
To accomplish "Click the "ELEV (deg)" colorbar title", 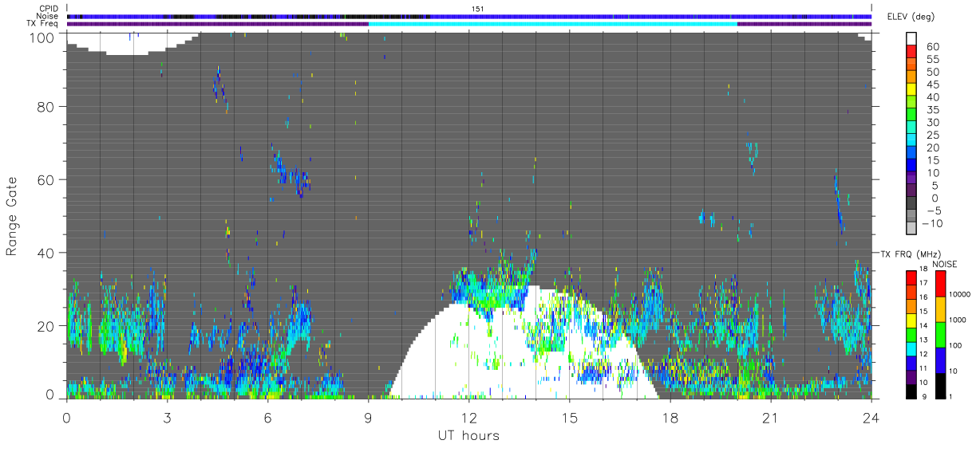I will point(911,17).
